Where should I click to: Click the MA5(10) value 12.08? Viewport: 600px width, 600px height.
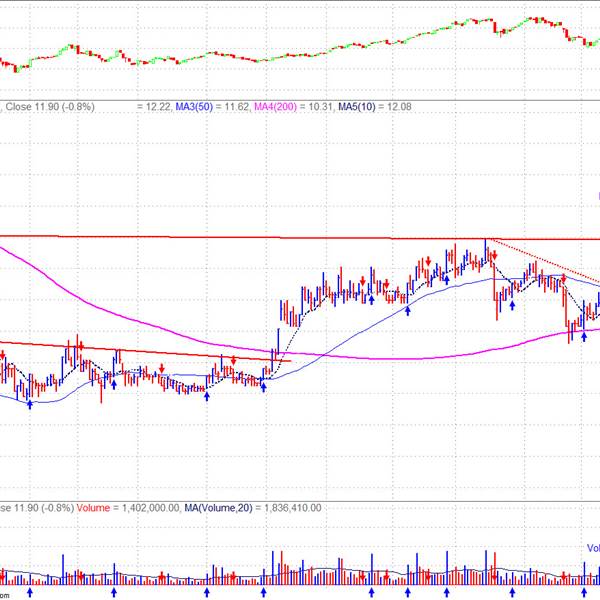(399, 107)
